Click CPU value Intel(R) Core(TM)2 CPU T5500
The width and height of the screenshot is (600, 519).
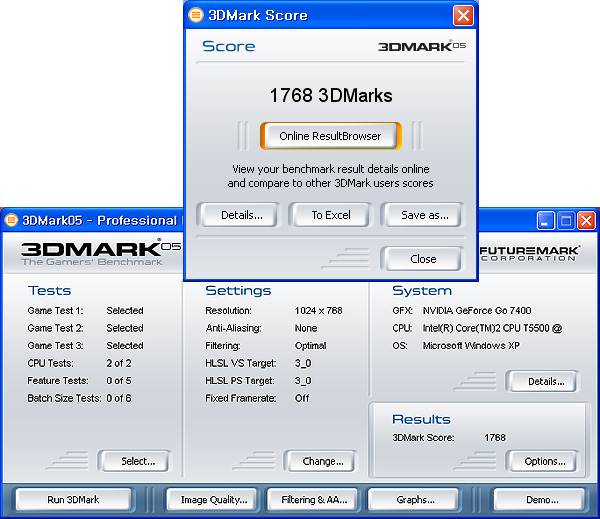coord(492,328)
